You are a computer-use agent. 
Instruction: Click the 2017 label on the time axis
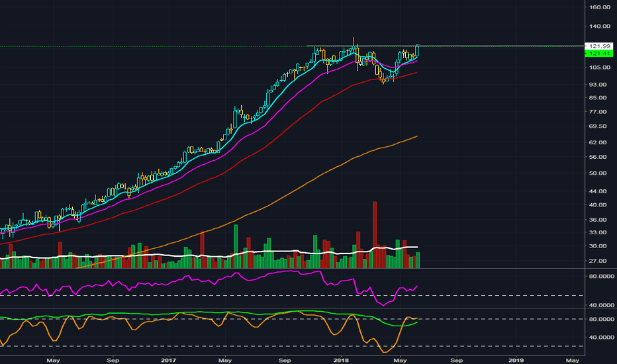(x=168, y=360)
